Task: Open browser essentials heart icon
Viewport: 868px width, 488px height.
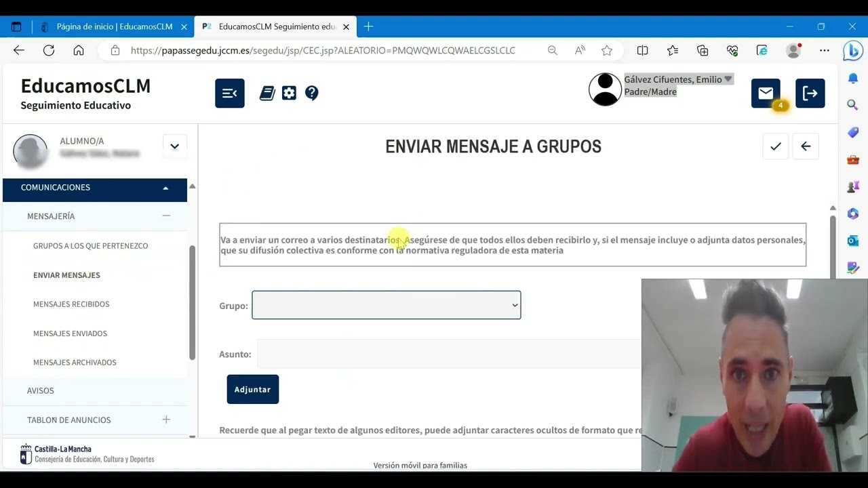Action: coord(732,50)
